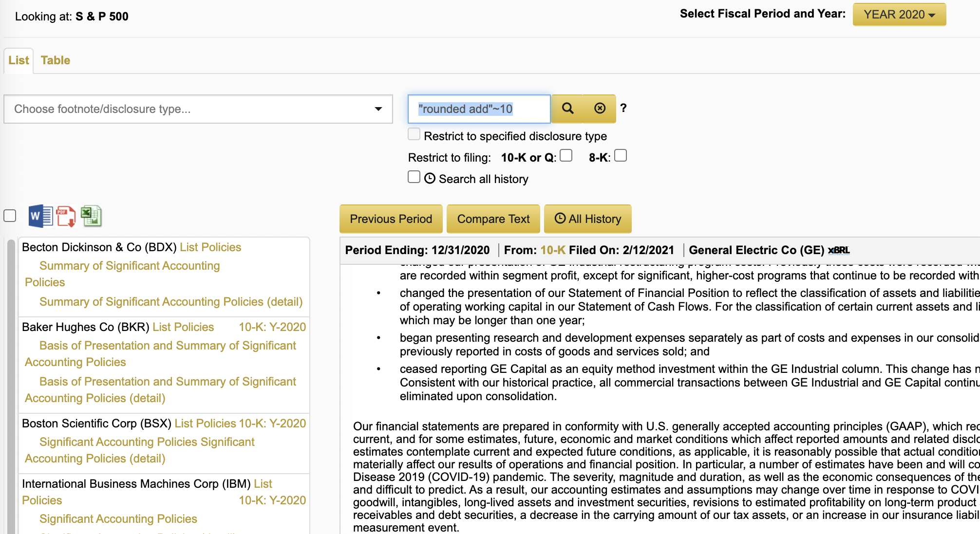
Task: Open the search help question mark
Action: (623, 108)
